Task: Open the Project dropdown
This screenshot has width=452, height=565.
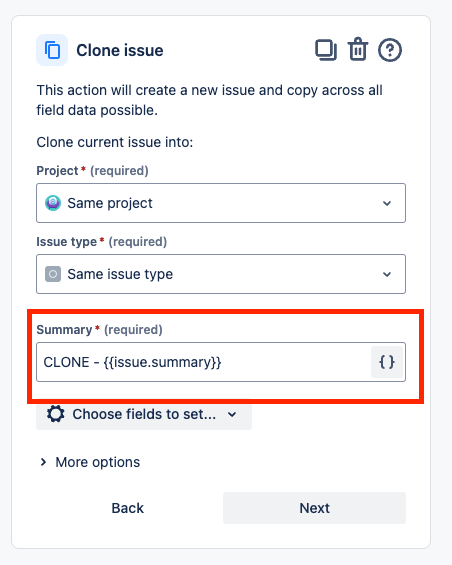Action: pos(221,203)
